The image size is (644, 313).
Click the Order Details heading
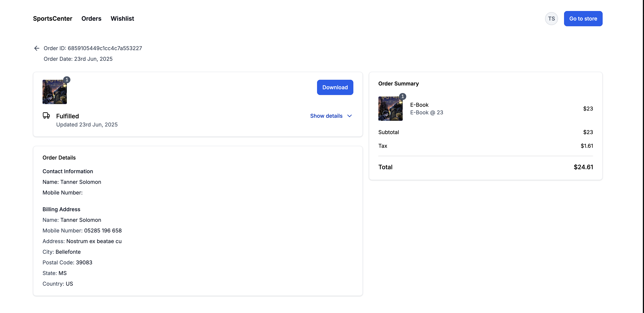59,157
